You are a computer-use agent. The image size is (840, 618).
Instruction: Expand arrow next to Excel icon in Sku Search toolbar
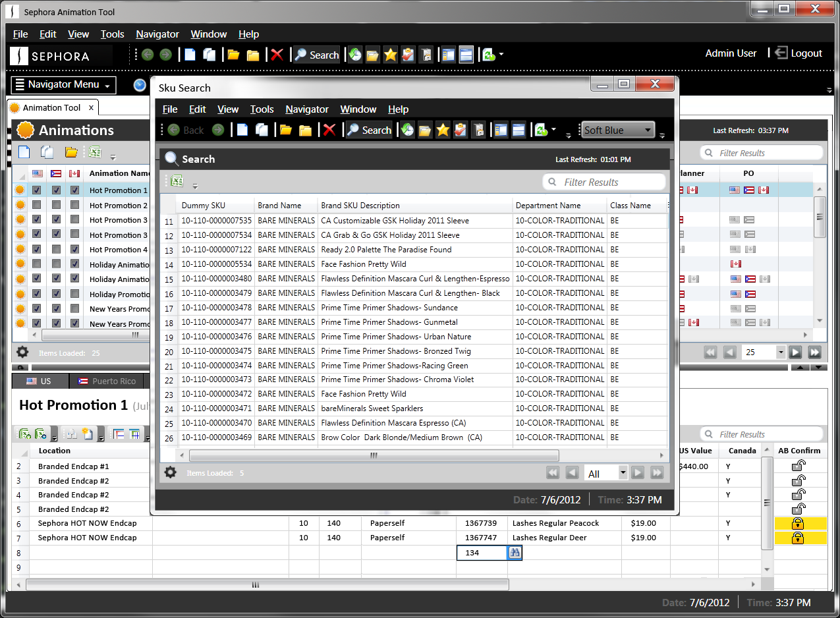pos(554,130)
